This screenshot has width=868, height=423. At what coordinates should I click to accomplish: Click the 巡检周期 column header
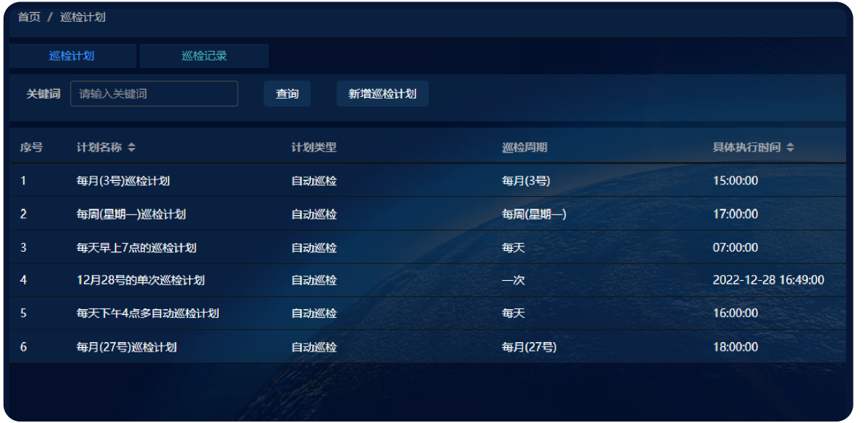point(524,148)
